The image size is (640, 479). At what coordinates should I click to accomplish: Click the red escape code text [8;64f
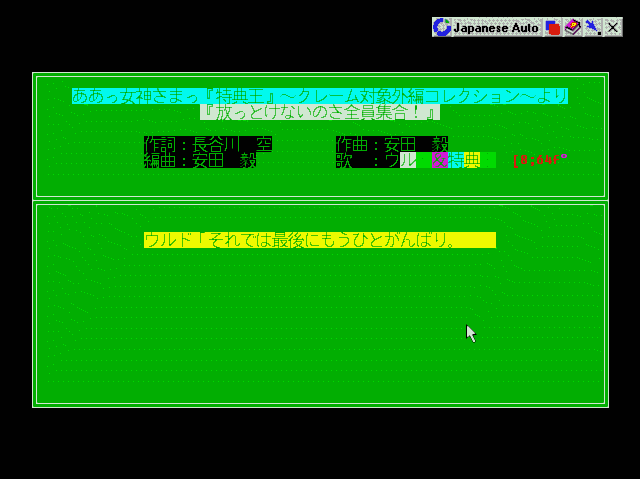click(x=539, y=160)
